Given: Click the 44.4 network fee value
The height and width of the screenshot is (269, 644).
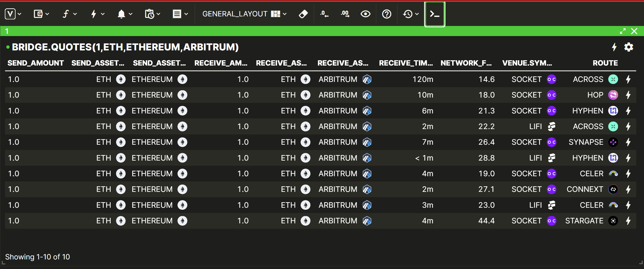Looking at the screenshot, I should (486, 221).
